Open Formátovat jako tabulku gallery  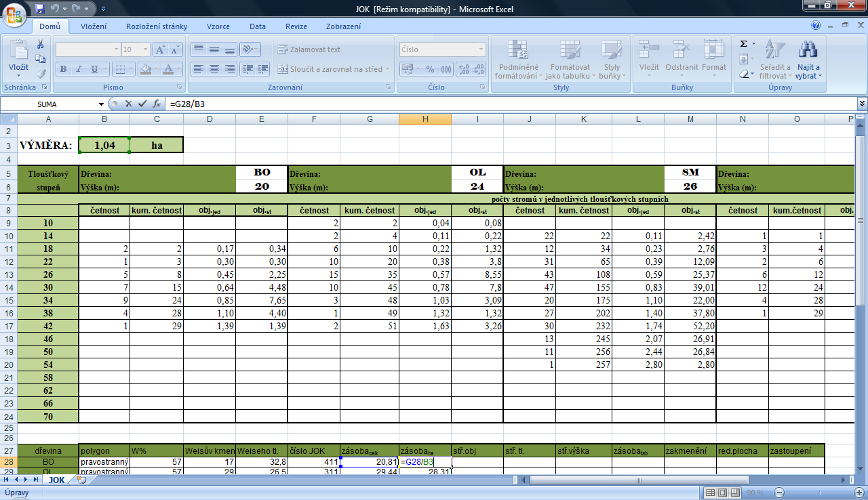[x=570, y=60]
